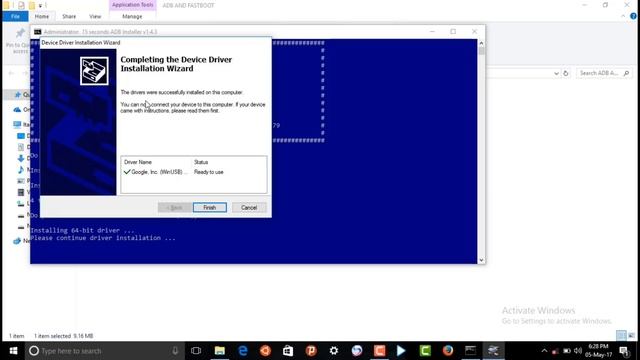Click the new folder icon in Quick Access Toolbar

(31, 5)
